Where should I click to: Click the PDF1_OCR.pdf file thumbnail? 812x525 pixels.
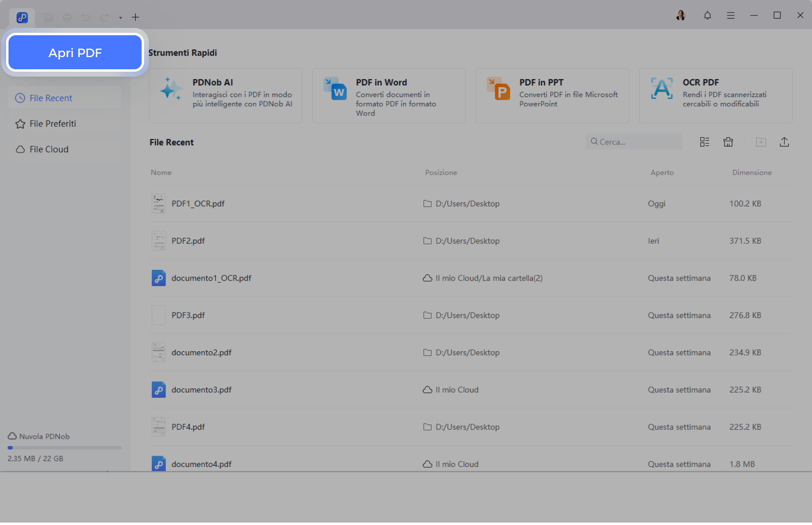tap(158, 203)
